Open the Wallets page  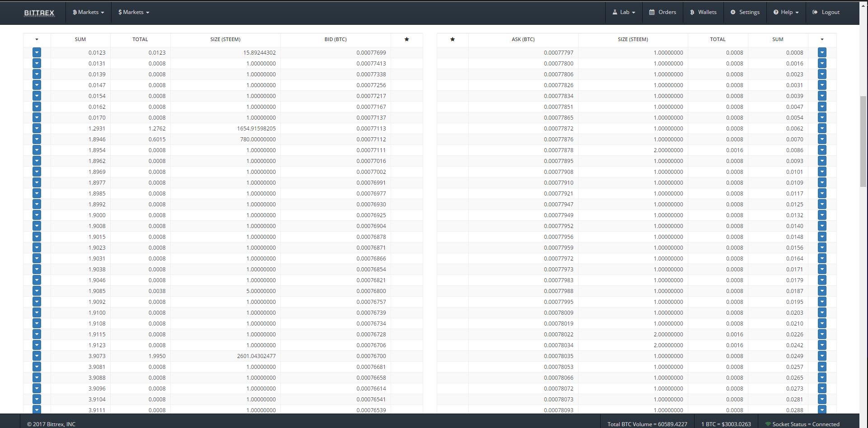703,12
